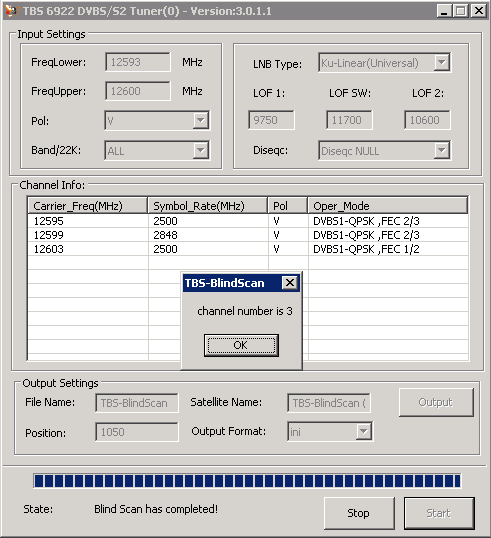The height and width of the screenshot is (538, 491).
Task: Open the Pol dropdown arrow
Action: [201, 120]
